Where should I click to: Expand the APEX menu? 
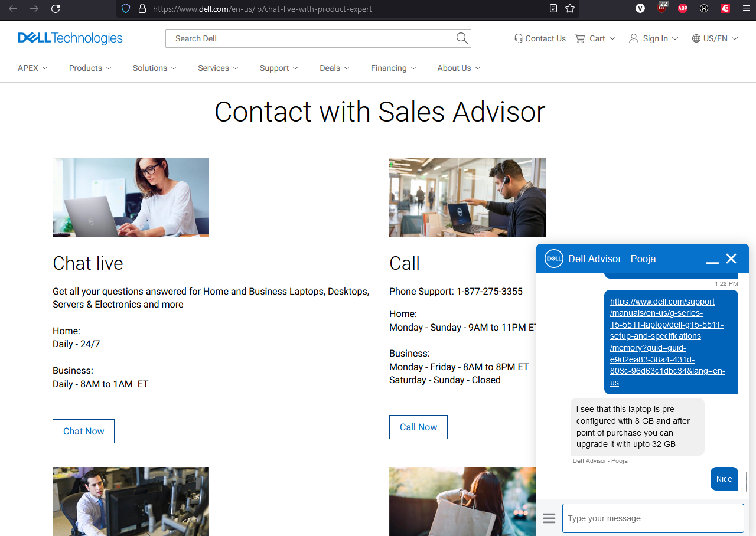coord(33,68)
